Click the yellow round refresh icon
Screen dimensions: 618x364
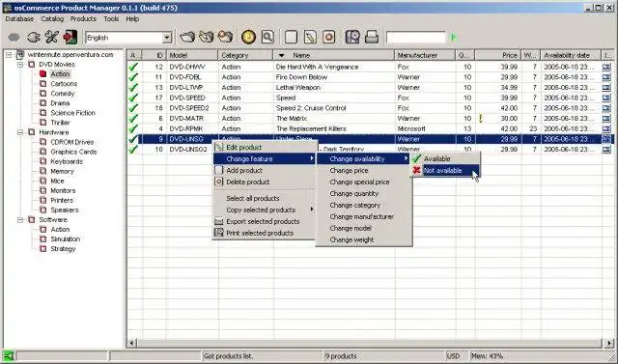[x=248, y=37]
